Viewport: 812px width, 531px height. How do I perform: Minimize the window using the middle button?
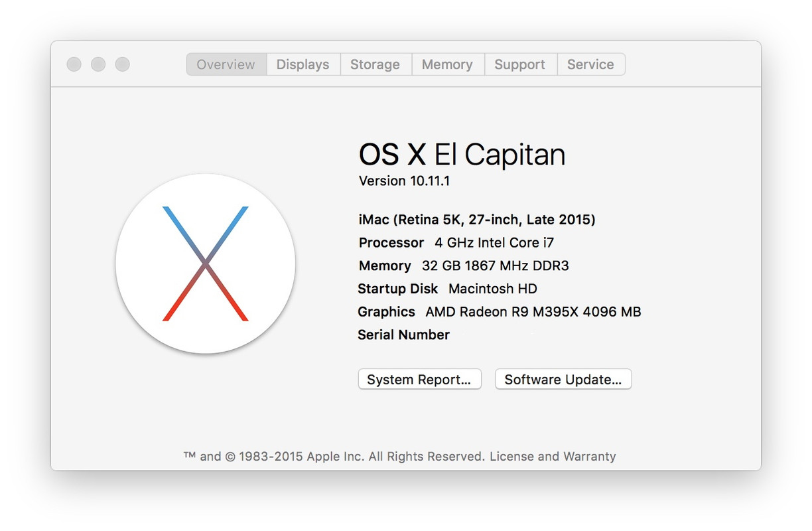[98, 64]
